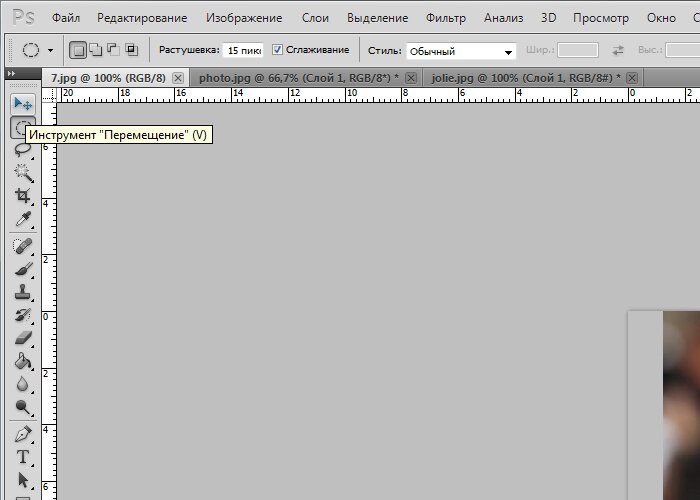Choose the New selection mode button
The image size is (700, 500).
pos(78,50)
